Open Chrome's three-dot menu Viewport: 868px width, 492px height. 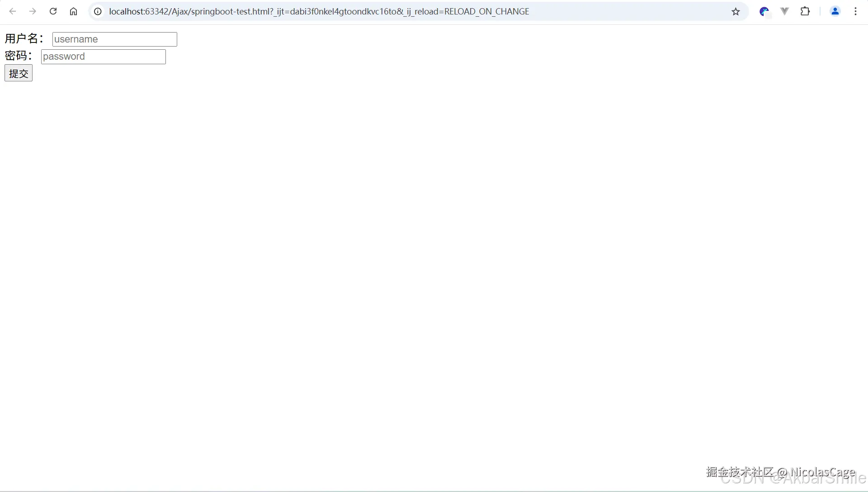coord(855,11)
